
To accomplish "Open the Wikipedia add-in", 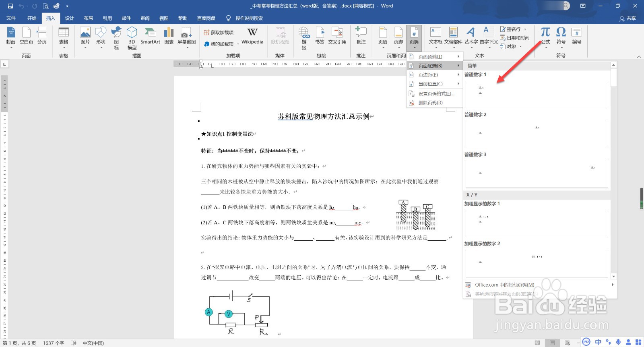I will click(252, 36).
